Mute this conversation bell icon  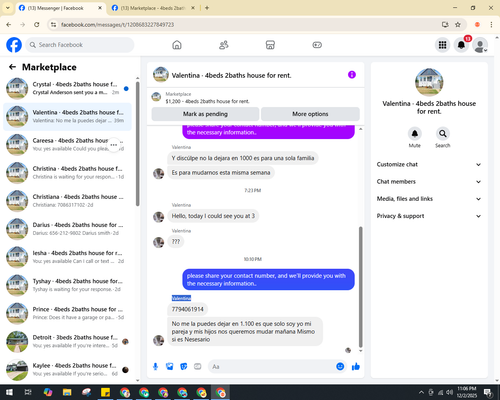pyautogui.click(x=415, y=134)
